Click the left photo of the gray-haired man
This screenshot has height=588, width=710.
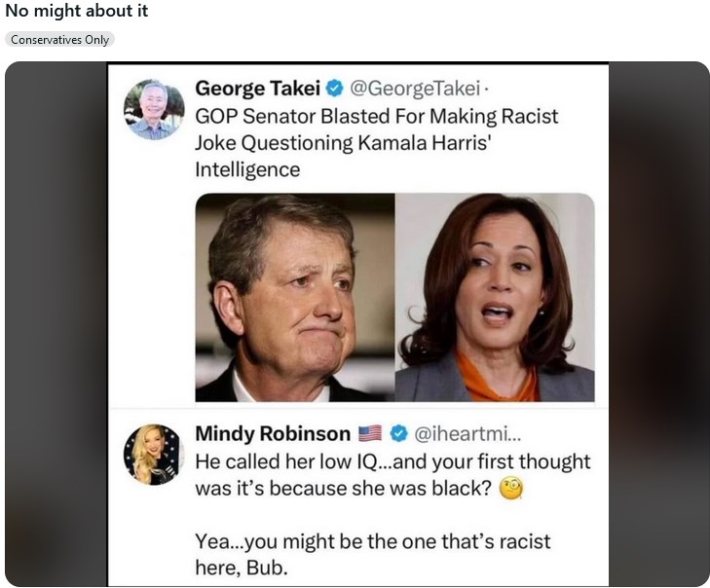pos(295,297)
